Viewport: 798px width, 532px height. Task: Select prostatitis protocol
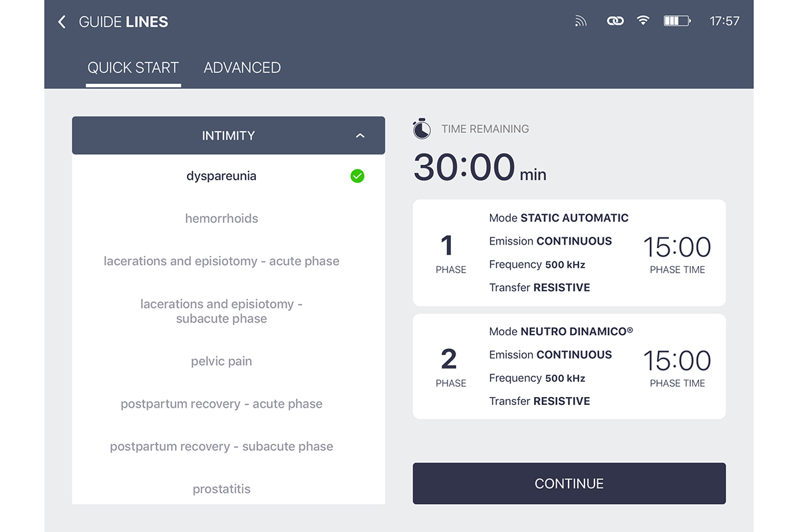[x=221, y=489]
